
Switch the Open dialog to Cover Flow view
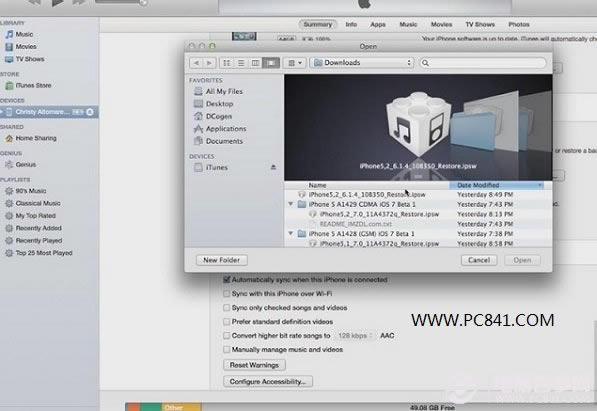pos(271,63)
